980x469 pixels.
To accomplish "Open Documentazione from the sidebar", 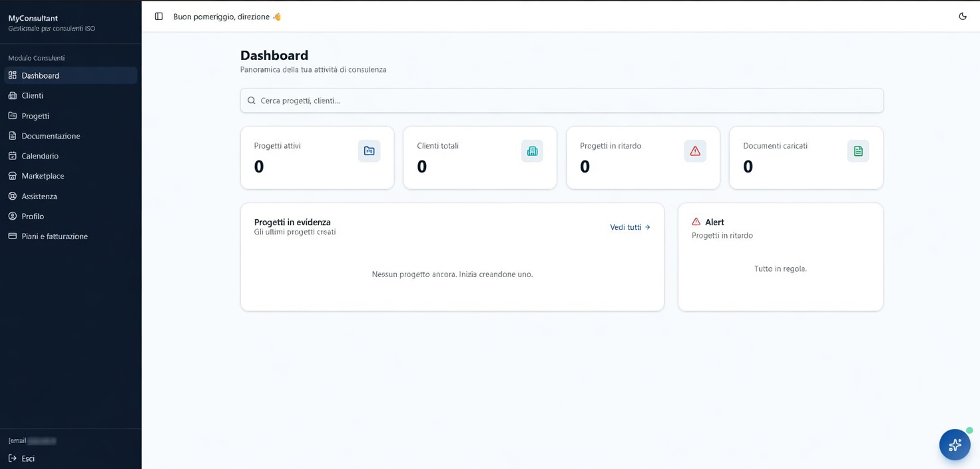I will [x=71, y=135].
